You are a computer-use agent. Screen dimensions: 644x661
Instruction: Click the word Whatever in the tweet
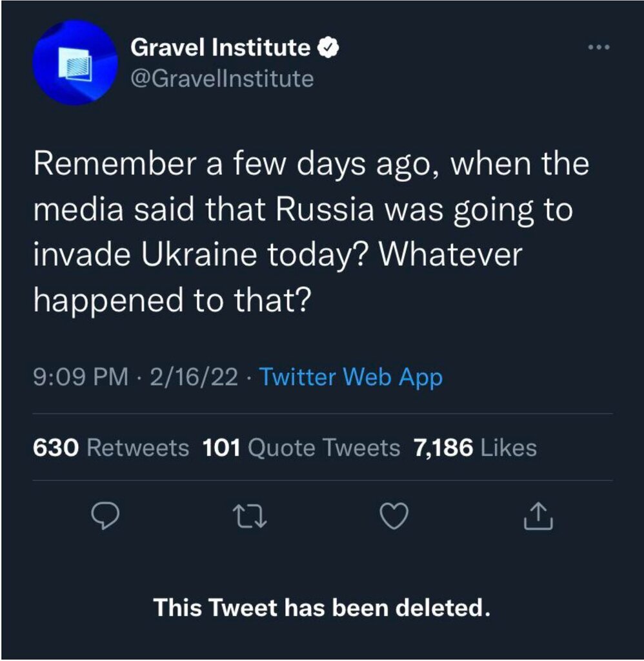[448, 256]
